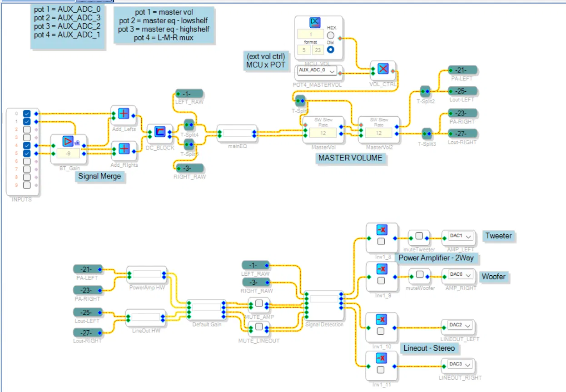
Task: Click the -27- input terminal feeding LineOut HW
Action: (88, 332)
